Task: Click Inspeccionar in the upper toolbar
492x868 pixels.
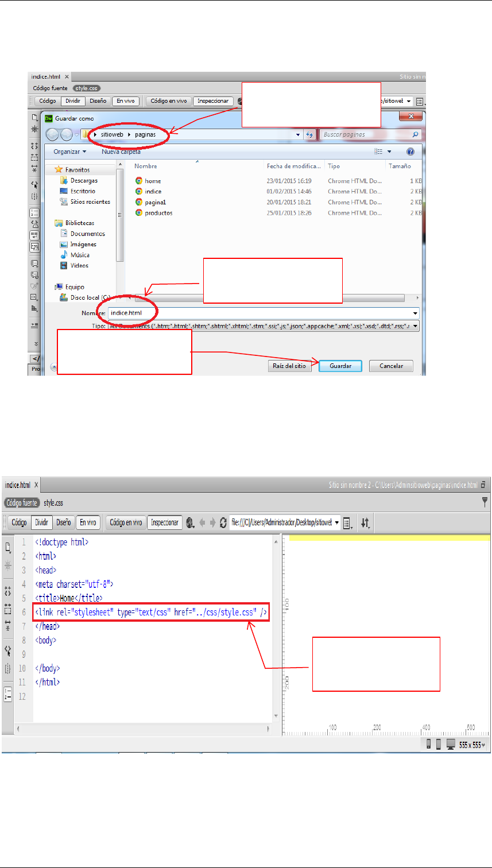Action: tap(214, 101)
